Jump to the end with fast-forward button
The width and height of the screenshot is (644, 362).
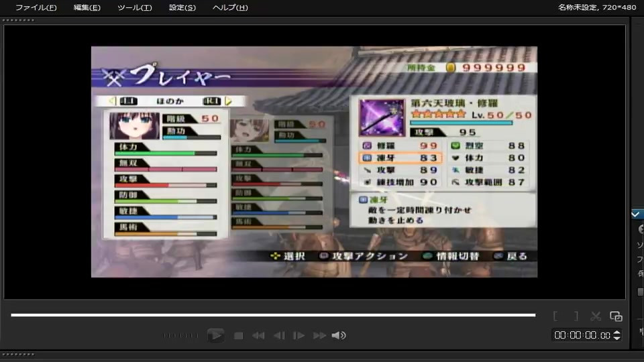(319, 336)
